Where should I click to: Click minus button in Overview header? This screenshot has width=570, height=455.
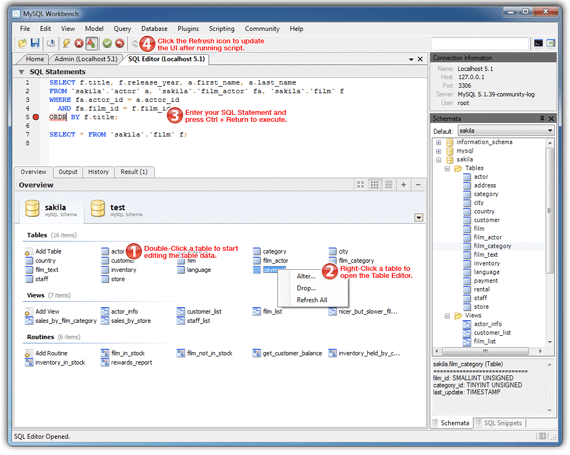pos(418,185)
